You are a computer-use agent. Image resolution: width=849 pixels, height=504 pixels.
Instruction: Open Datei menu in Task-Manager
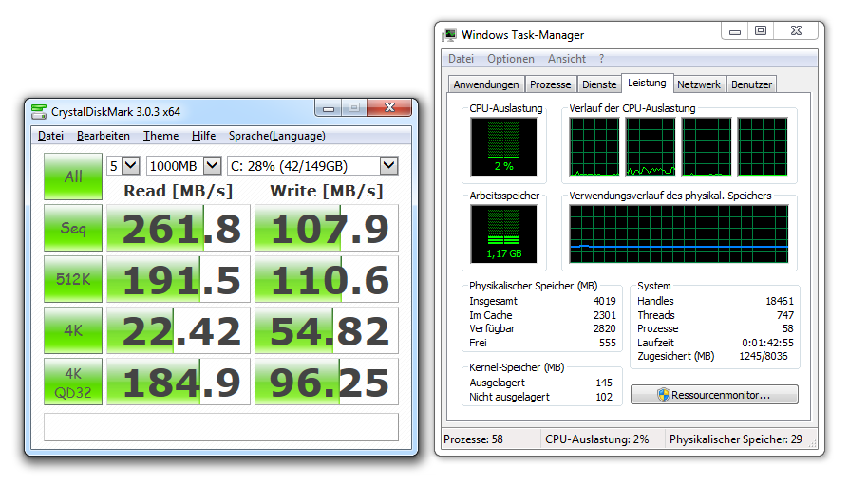tap(461, 59)
